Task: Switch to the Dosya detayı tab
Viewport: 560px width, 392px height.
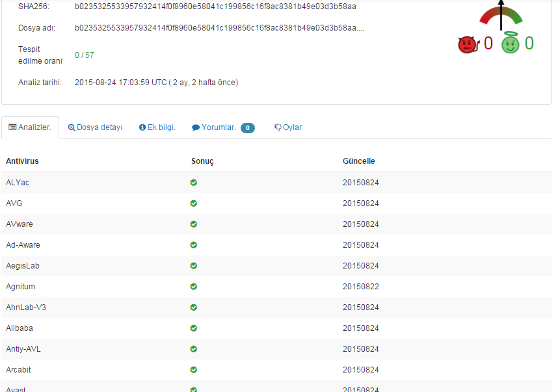Action: (x=95, y=127)
